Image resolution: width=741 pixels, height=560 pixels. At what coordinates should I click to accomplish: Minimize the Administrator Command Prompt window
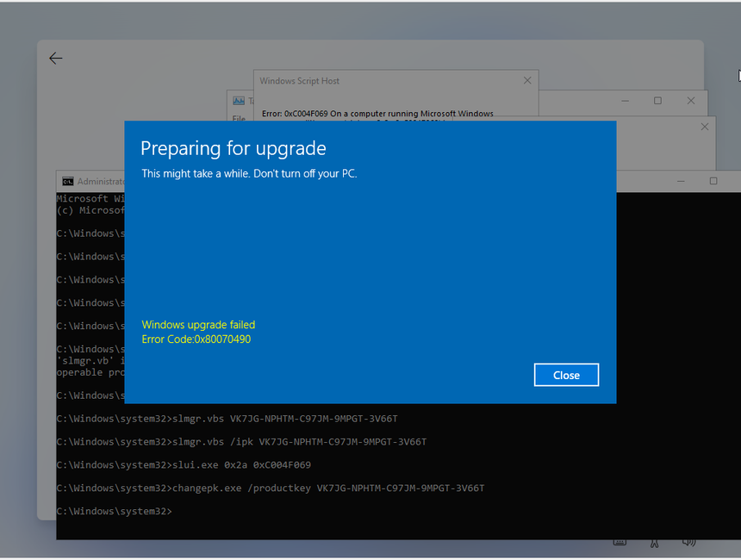pyautogui.click(x=681, y=181)
